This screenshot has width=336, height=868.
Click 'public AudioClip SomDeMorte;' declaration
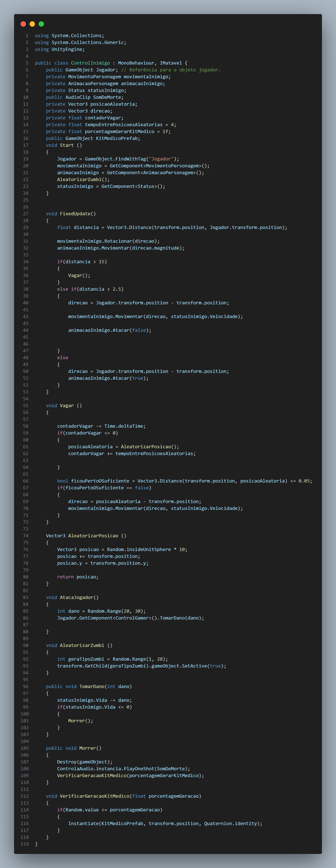[x=85, y=97]
